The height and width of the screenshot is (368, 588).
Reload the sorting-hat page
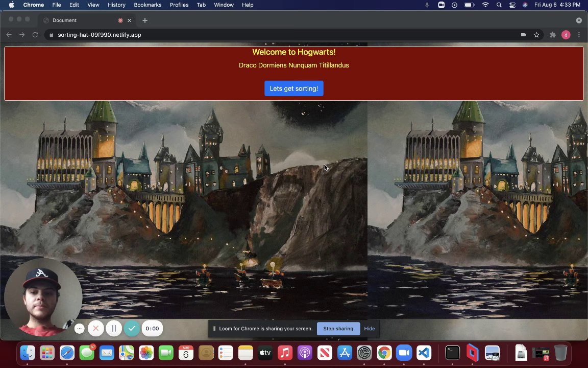[35, 35]
